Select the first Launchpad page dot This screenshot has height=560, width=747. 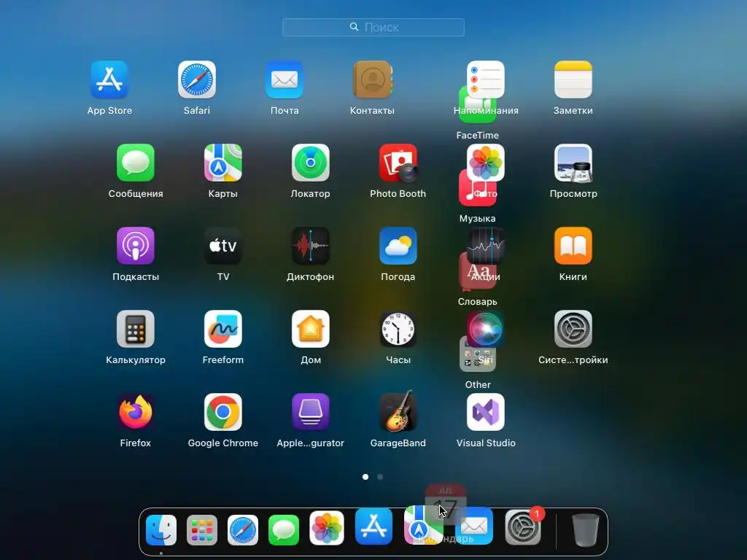(x=365, y=477)
